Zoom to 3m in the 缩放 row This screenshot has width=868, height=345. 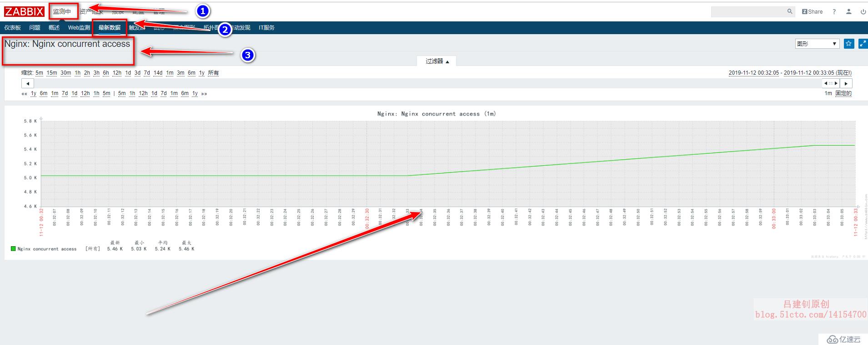tap(181, 73)
